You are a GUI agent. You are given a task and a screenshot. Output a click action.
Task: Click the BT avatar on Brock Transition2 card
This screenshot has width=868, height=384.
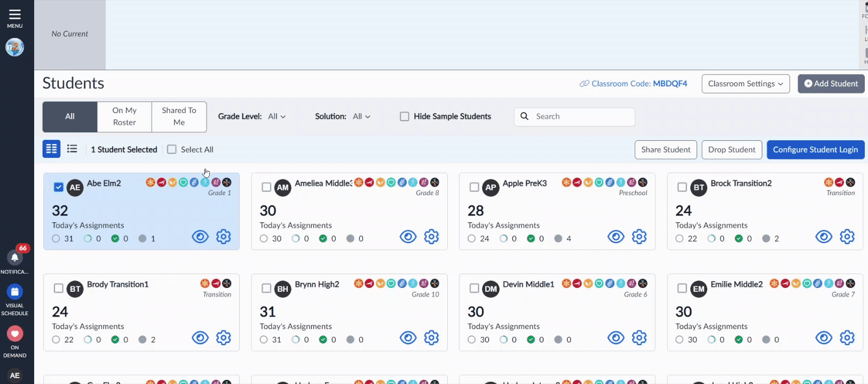(x=699, y=188)
